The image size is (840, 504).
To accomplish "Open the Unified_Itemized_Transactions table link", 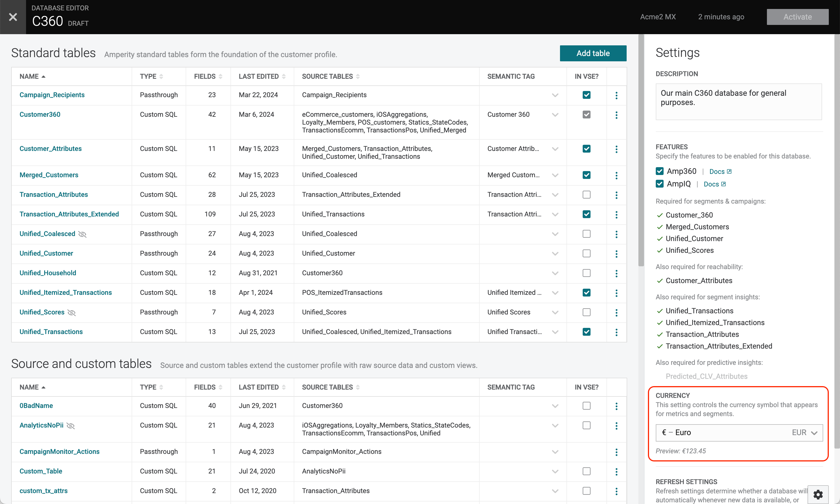I will pyautogui.click(x=66, y=292).
